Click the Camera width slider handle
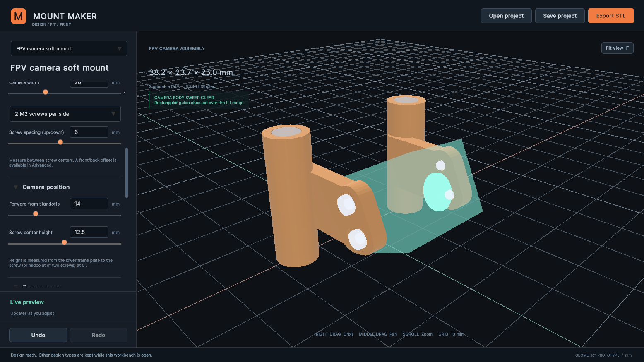644x362 pixels. (x=46, y=92)
